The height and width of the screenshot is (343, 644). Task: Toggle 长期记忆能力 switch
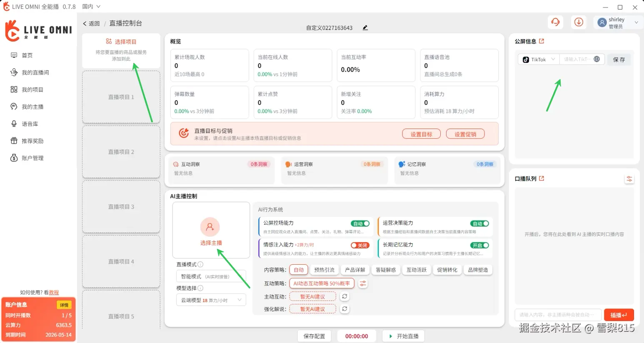(479, 245)
